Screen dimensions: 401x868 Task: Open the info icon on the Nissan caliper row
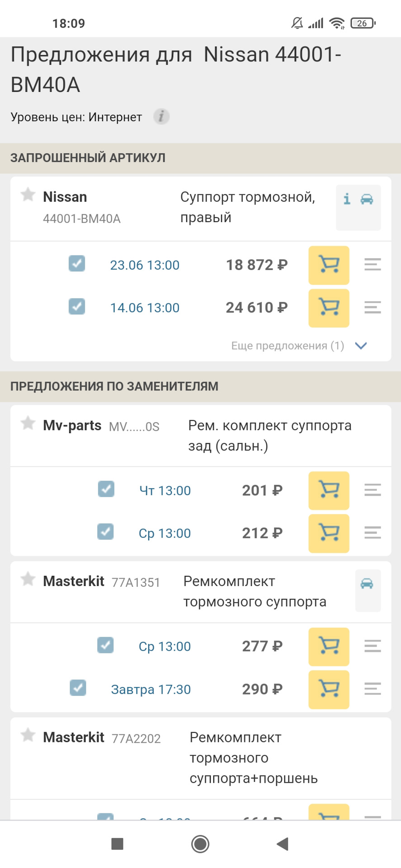(347, 199)
